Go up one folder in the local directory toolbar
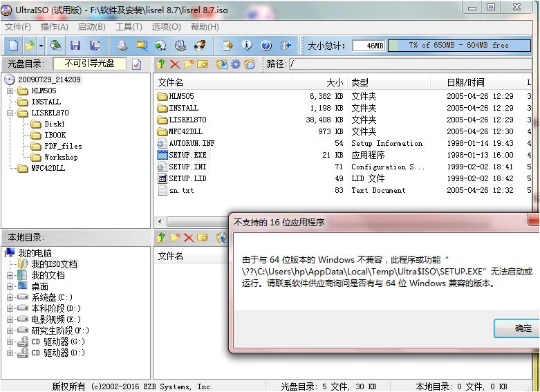This screenshot has width=540, height=392. click(161, 238)
